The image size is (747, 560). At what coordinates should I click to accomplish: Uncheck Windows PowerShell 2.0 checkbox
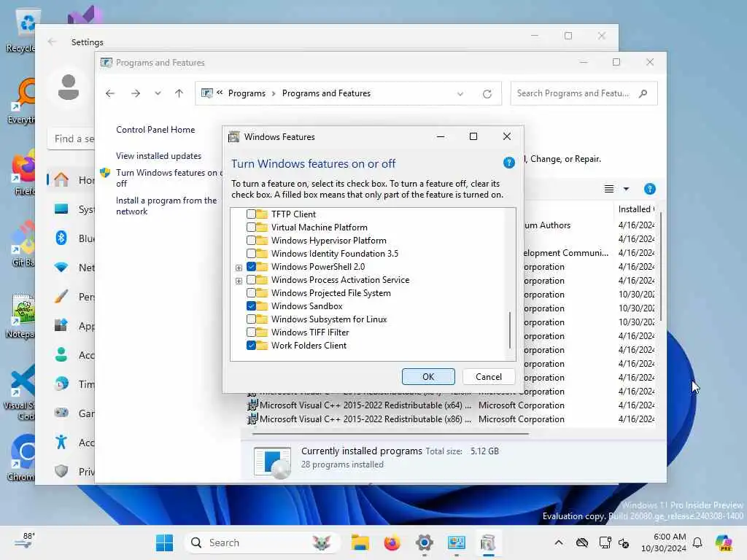251,267
